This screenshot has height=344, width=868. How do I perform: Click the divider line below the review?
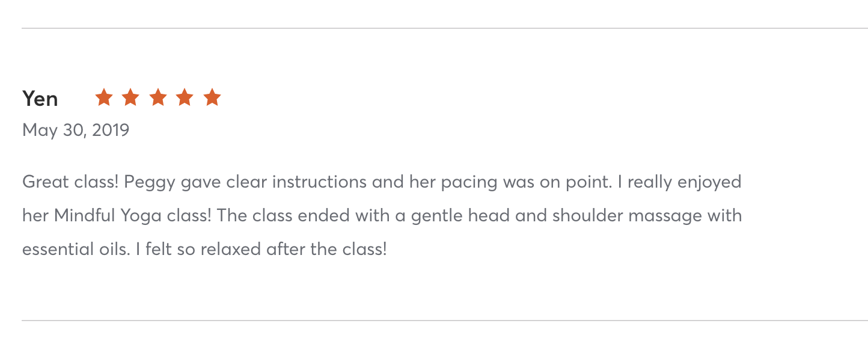point(445,321)
